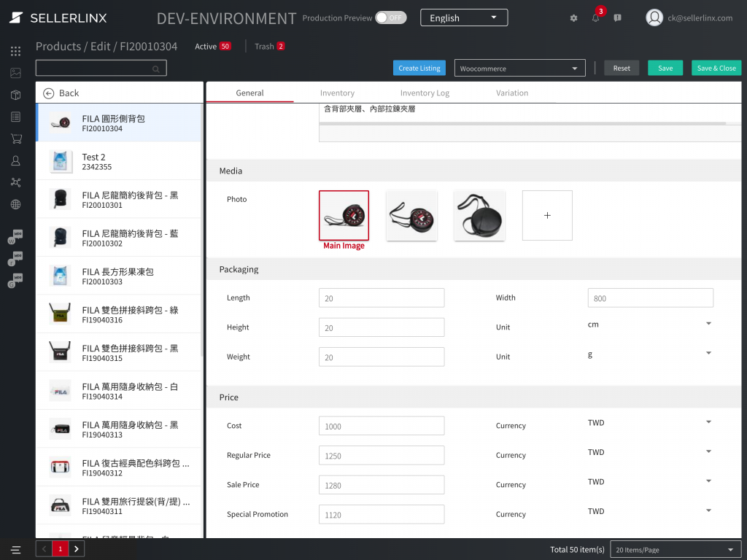This screenshot has width=747, height=560.
Task: Open the Cost currency TWD dropdown
Action: [650, 423]
